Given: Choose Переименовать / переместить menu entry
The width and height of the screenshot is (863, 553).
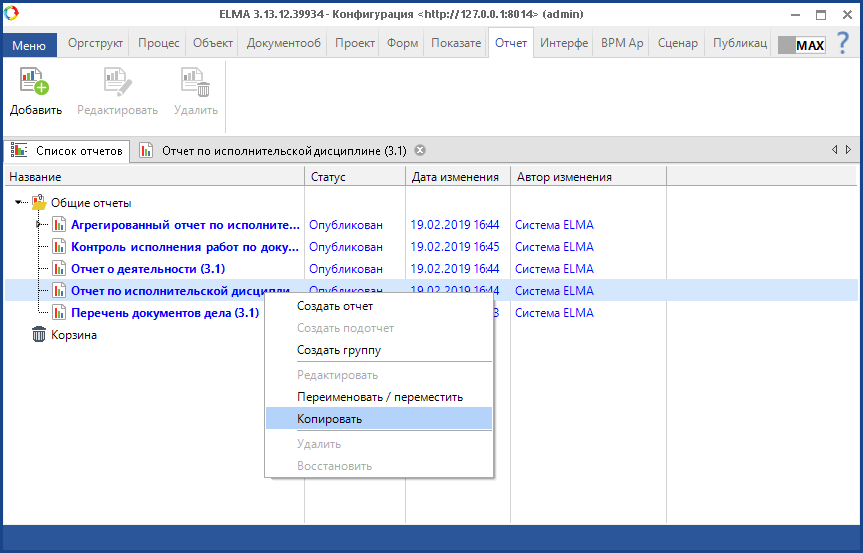Looking at the screenshot, I should 379,397.
